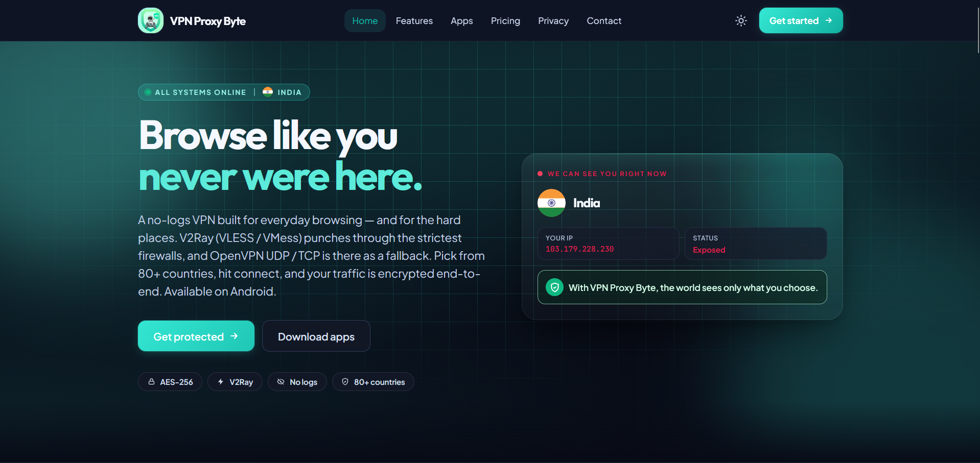Open the Apps nav item
This screenshot has height=463, width=980.
462,21
